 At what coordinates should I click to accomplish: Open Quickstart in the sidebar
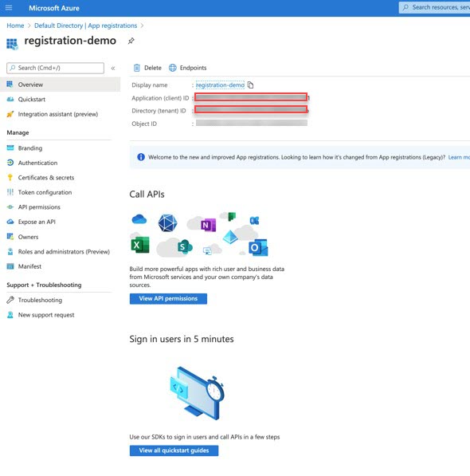coord(32,100)
